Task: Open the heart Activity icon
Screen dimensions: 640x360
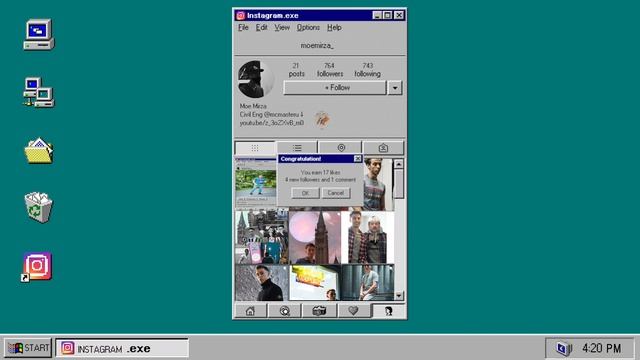Action: pos(353,311)
